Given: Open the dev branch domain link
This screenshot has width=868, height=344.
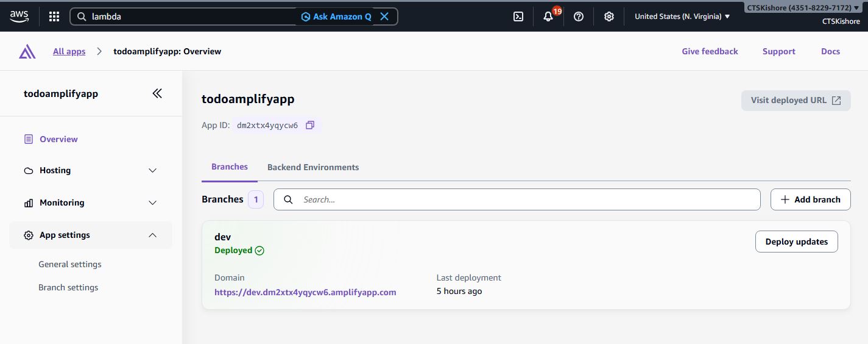Looking at the screenshot, I should pos(305,292).
